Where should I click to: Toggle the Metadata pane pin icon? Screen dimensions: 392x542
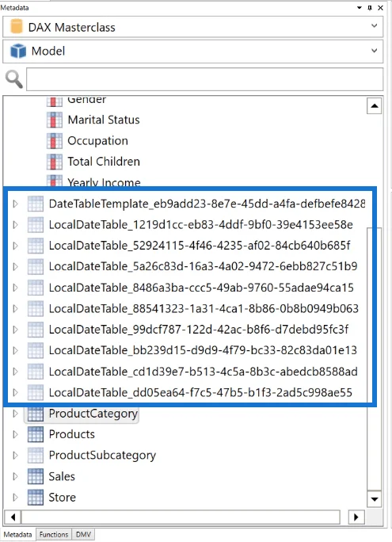pyautogui.click(x=370, y=8)
